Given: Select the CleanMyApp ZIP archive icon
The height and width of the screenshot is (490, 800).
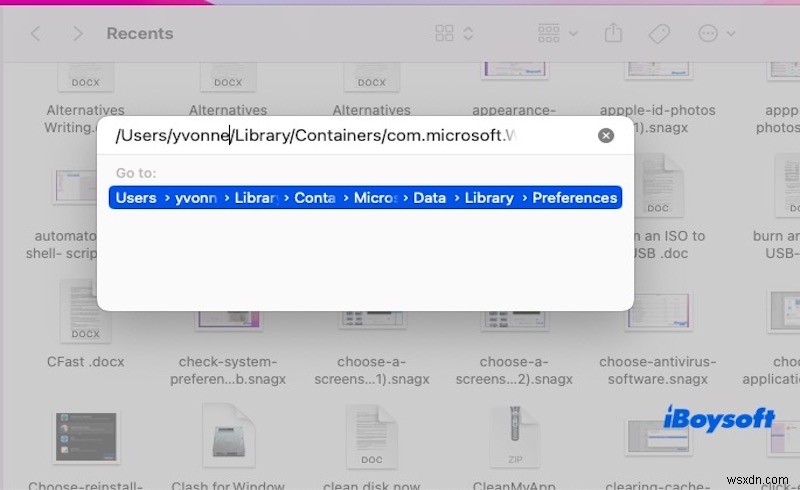Looking at the screenshot, I should 514,435.
